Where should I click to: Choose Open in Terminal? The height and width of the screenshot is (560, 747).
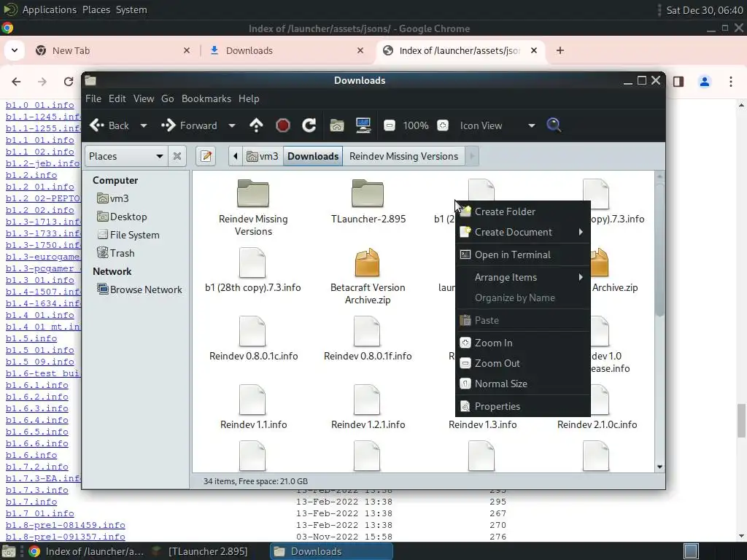[522, 254]
